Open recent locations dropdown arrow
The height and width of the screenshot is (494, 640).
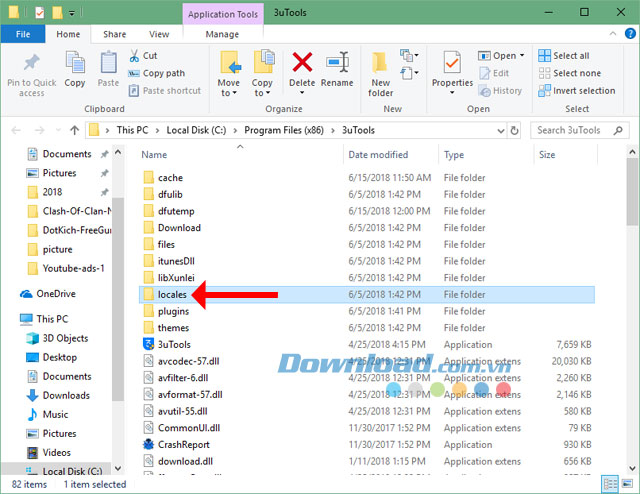point(58,130)
